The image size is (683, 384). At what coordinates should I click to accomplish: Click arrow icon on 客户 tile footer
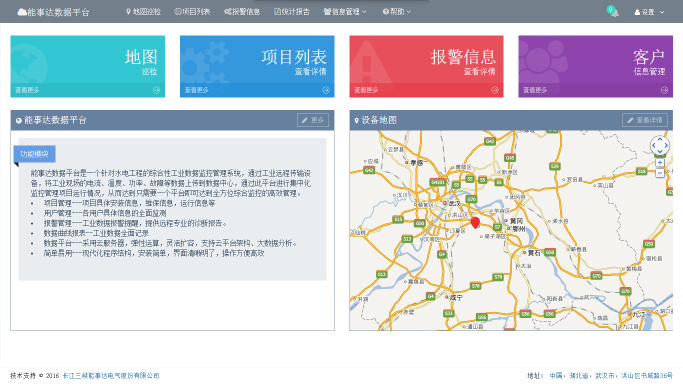(664, 90)
